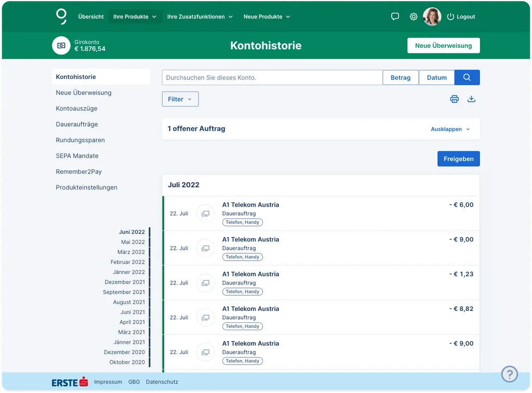Click the amount - € 1,23

(x=461, y=274)
